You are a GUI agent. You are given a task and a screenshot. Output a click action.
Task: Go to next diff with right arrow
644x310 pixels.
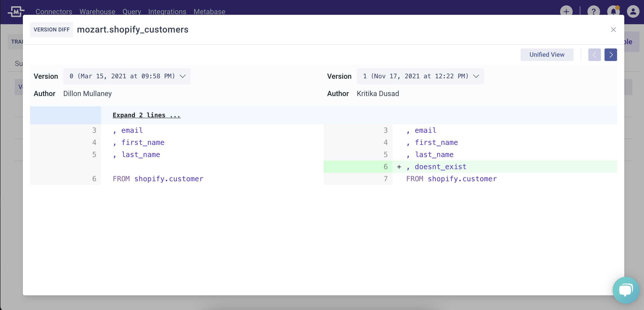point(611,55)
